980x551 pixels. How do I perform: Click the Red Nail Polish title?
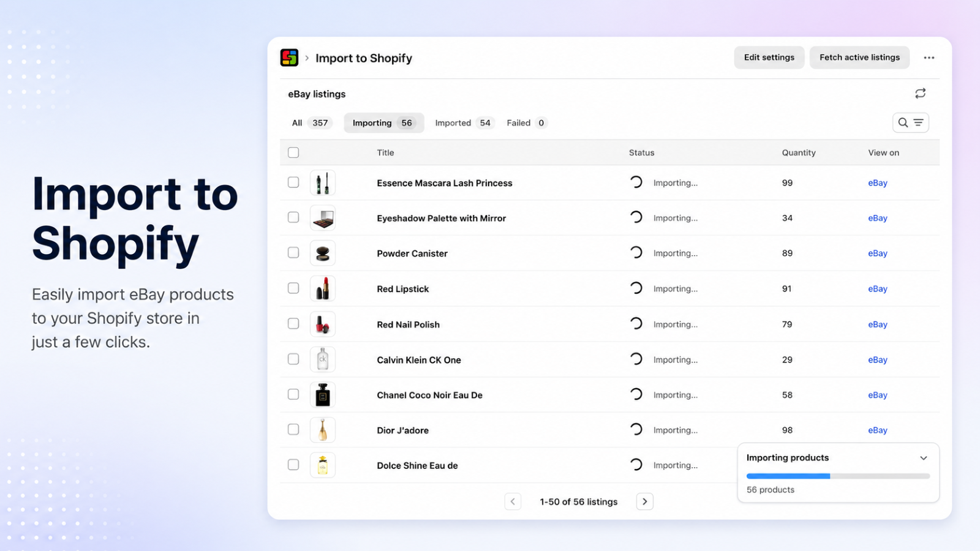[409, 324]
